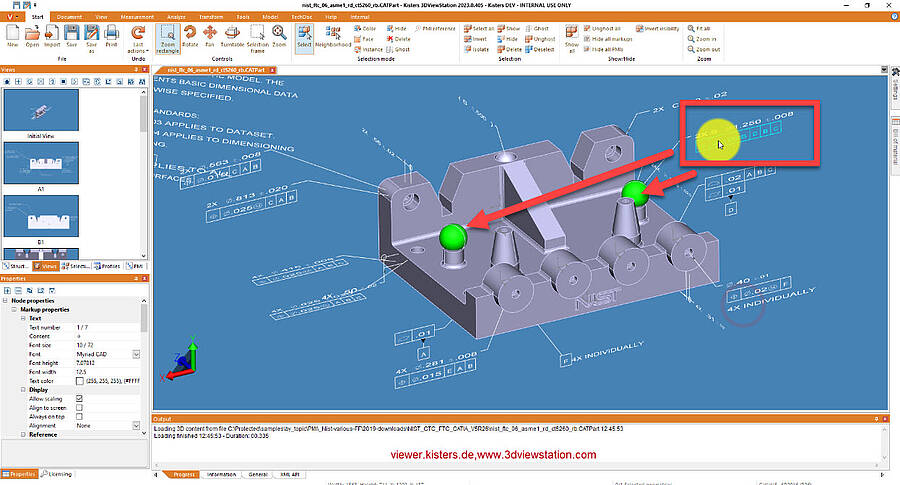Image resolution: width=900 pixels, height=485 pixels.
Task: Switch to the Analyze ribbon tab
Action: (x=176, y=17)
